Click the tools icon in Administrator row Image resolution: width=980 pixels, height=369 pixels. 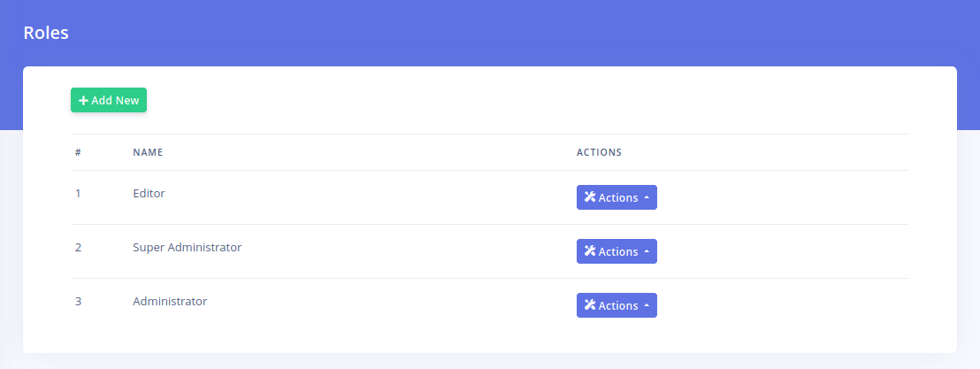click(x=590, y=305)
